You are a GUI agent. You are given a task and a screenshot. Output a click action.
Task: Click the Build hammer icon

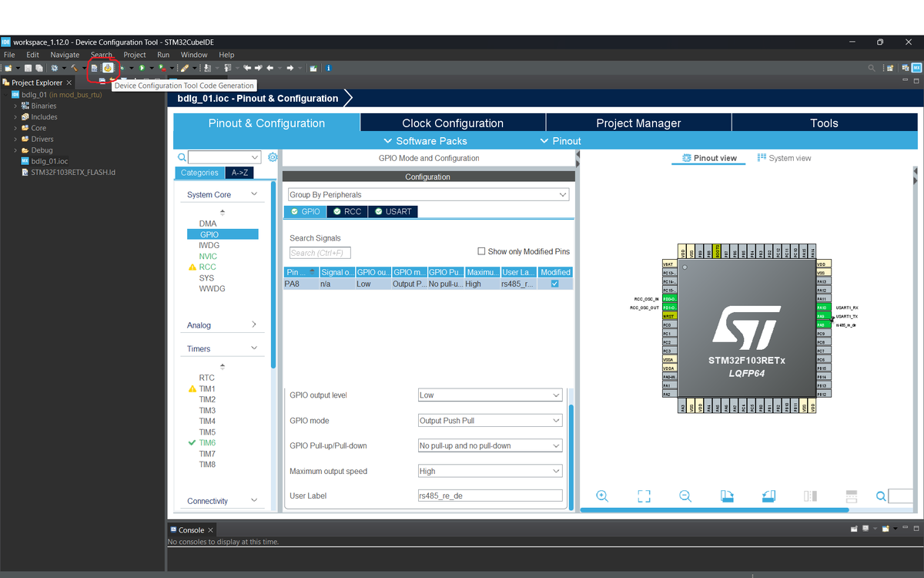75,68
